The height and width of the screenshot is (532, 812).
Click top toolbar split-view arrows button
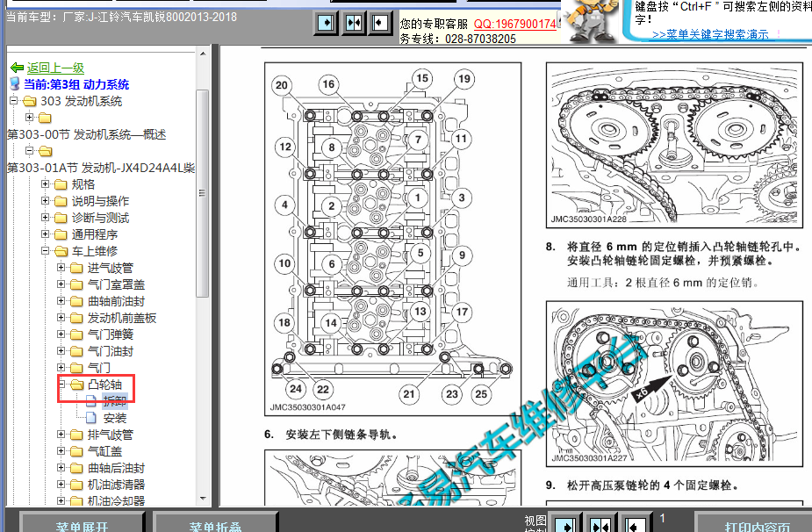(x=354, y=23)
